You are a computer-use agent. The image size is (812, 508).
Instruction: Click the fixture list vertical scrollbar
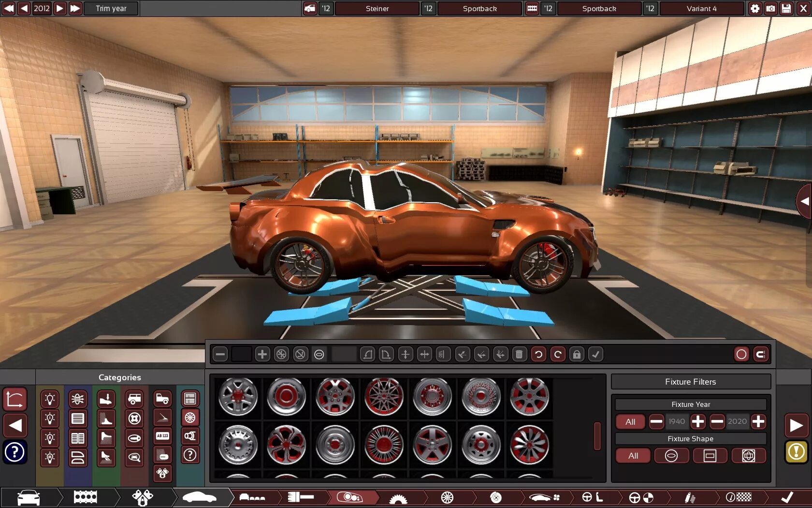(597, 435)
